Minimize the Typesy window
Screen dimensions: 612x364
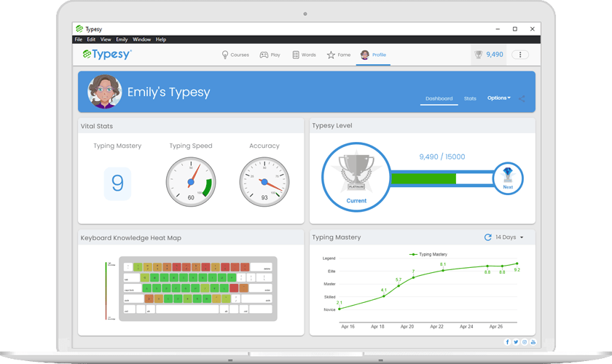498,29
